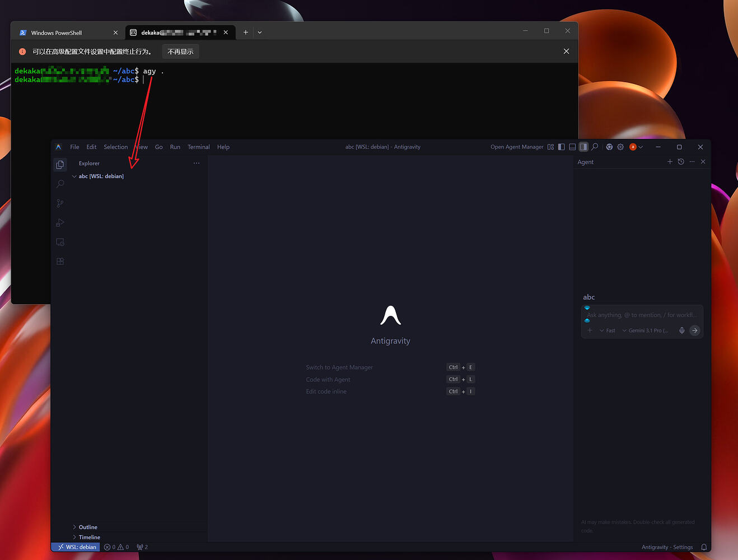
Task: Focus the Ask anything Agent input field
Action: coord(642,315)
